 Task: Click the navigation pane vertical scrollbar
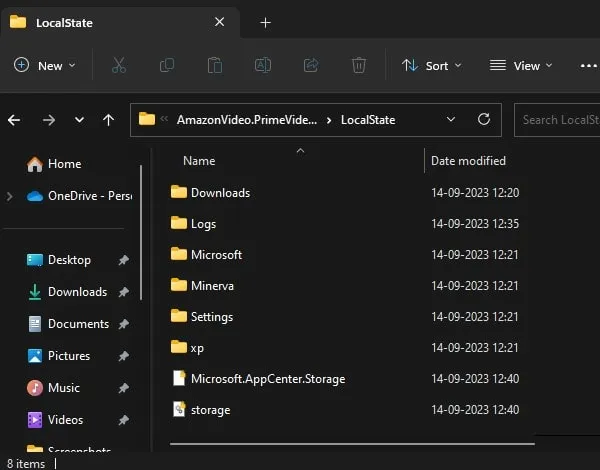[x=141, y=232]
